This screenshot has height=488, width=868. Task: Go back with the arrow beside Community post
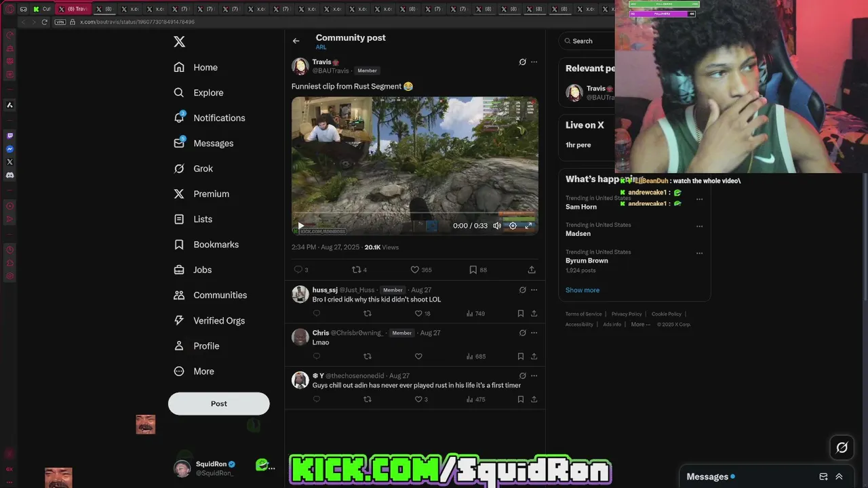pos(296,41)
